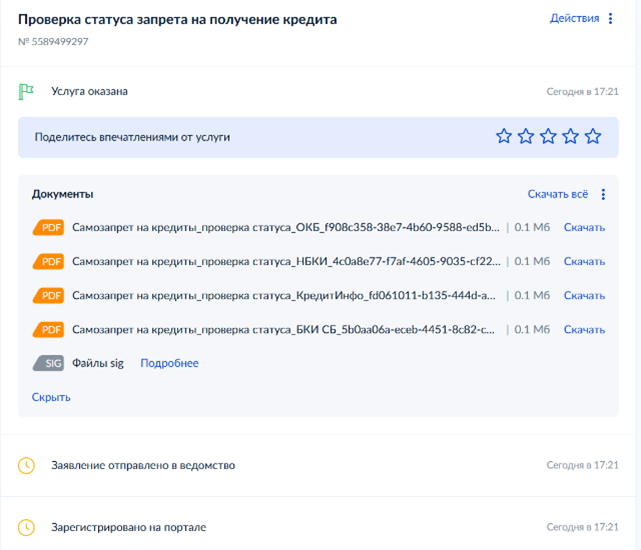Open the НБКИ document file name

[x=285, y=262]
